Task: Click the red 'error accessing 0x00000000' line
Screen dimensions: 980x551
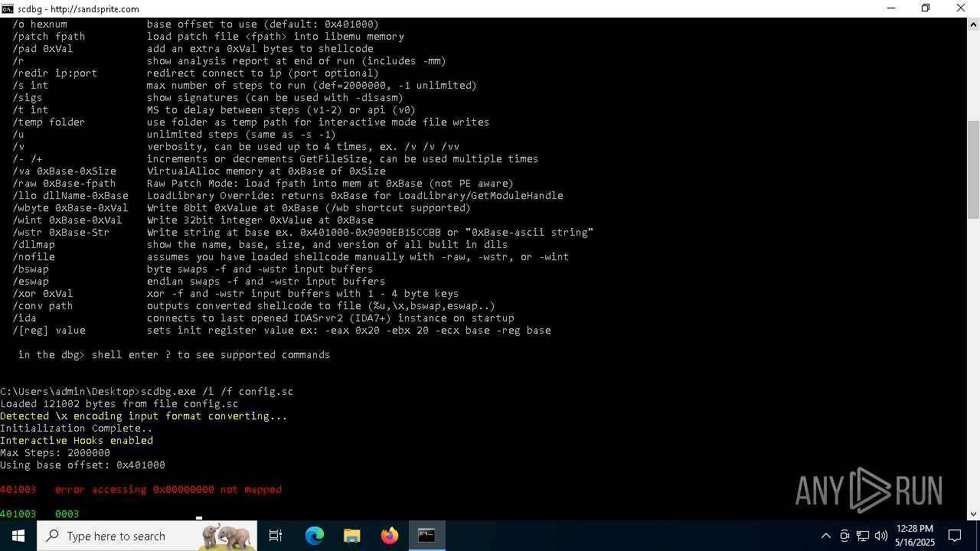Action: (141, 490)
